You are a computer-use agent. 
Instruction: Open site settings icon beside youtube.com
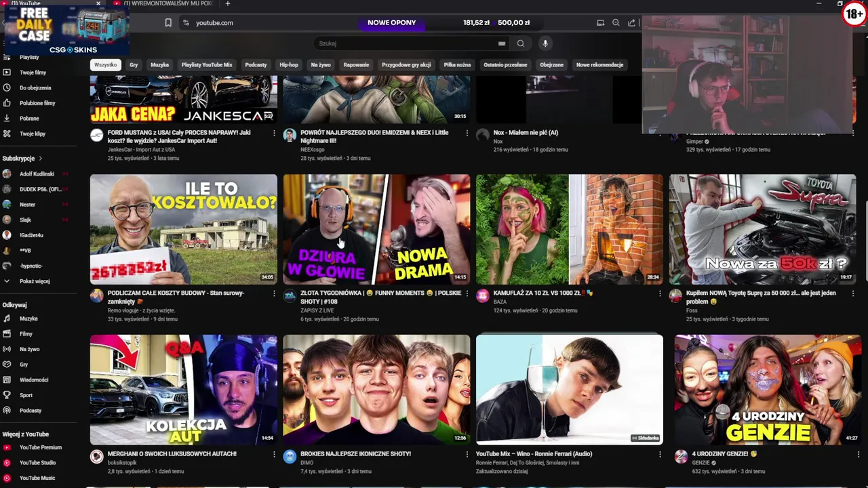point(186,22)
